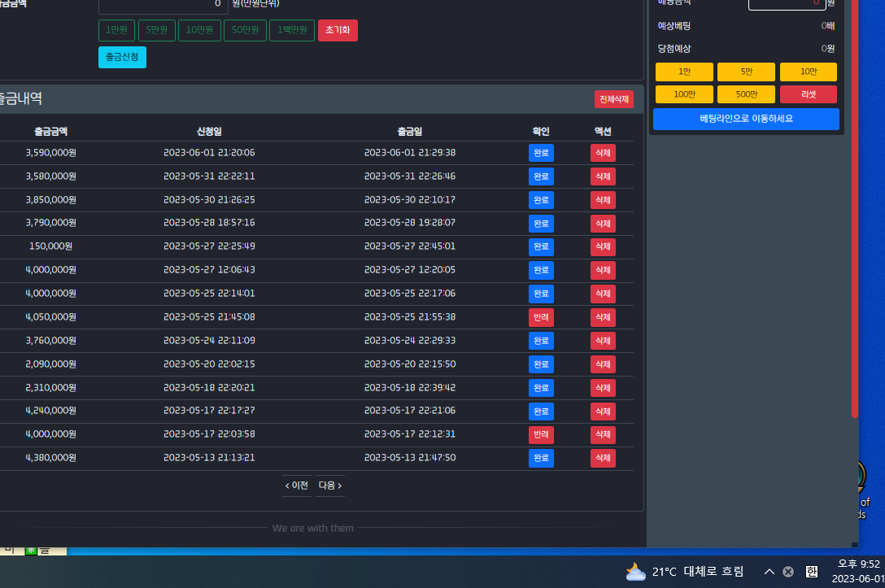The width and height of the screenshot is (885, 588).
Task: Submit the request with 출금신청
Action: 123,58
